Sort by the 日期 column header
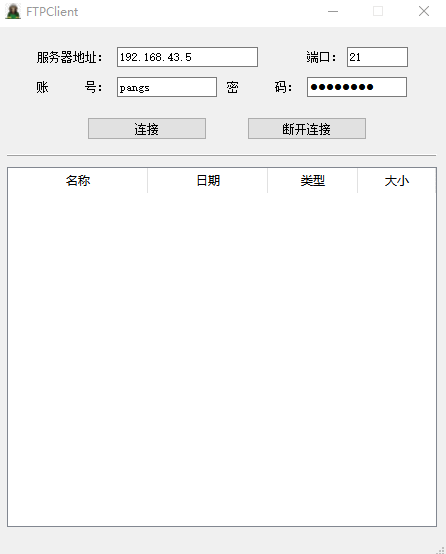The width and height of the screenshot is (446, 554). pos(208,181)
